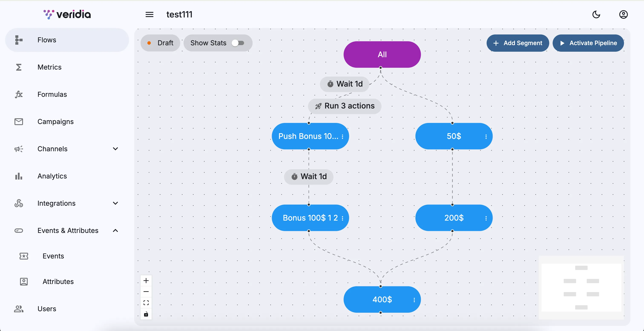Fit view of the canvas
The width and height of the screenshot is (644, 331).
click(146, 303)
